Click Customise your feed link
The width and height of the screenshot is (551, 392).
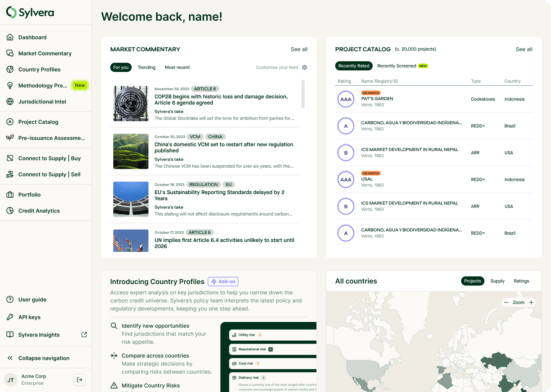pos(277,67)
